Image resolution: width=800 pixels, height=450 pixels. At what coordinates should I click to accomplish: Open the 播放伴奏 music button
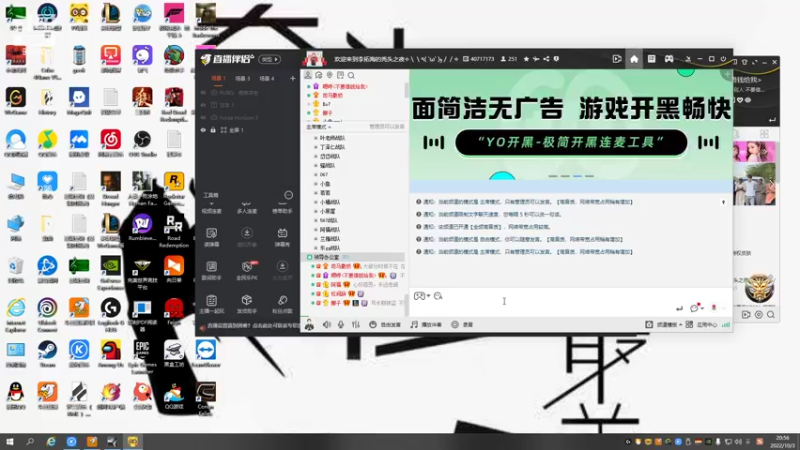[x=426, y=324]
